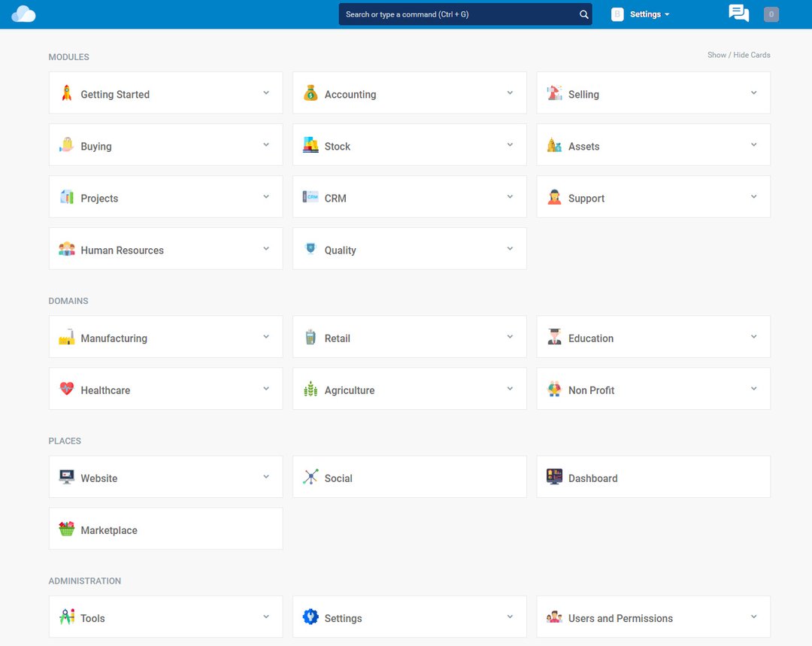Viewport: 812px width, 646px height.
Task: Expand the Users and Permissions chevron
Action: [x=753, y=617]
